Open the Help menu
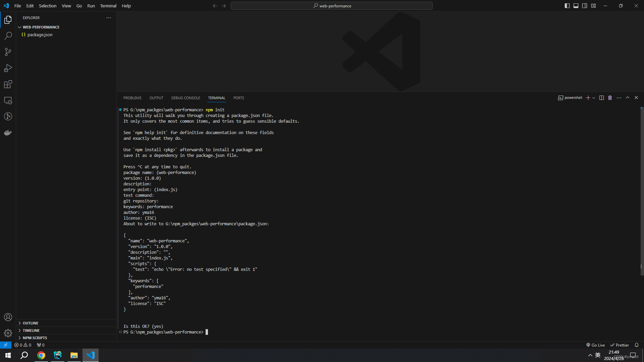The image size is (644, 362). point(126,6)
